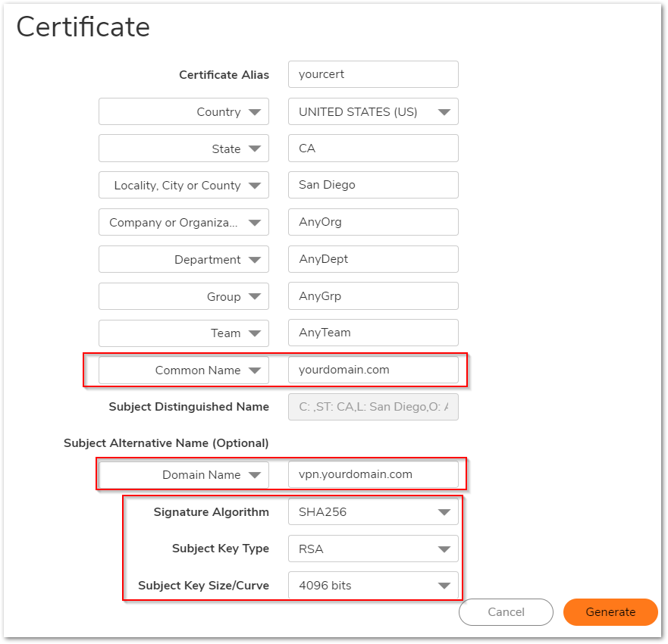The width and height of the screenshot is (668, 644).
Task: Click the yourdomain.com Common Name field
Action: tap(373, 370)
